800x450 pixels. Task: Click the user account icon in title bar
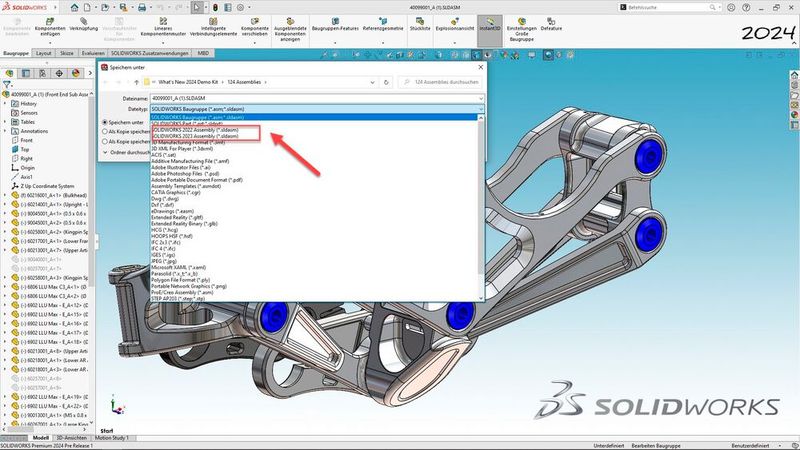pyautogui.click(x=731, y=8)
